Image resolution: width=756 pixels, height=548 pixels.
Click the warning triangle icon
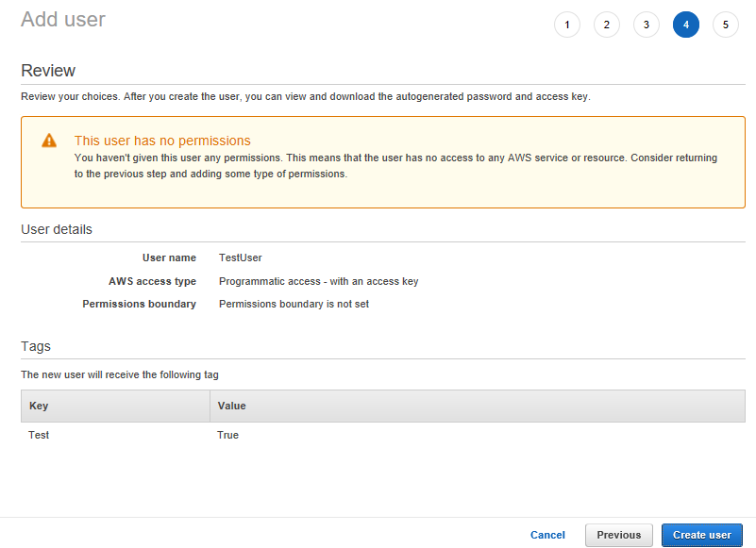(x=49, y=141)
